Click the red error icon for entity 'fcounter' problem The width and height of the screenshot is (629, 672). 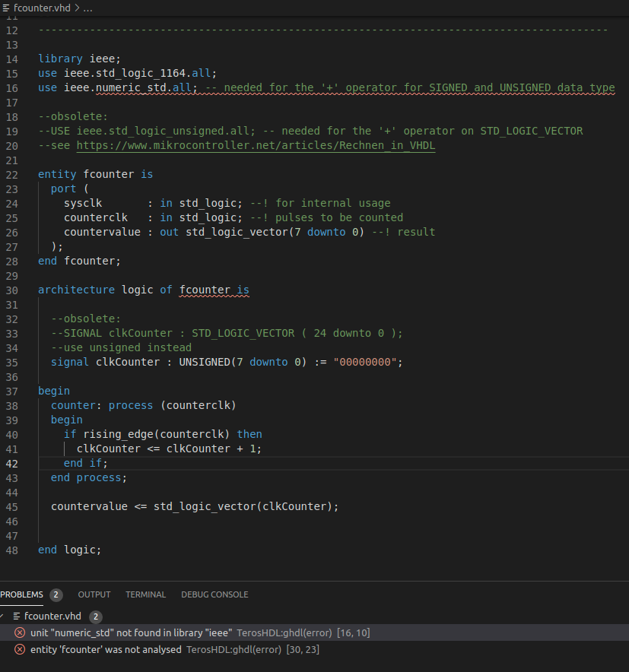20,649
